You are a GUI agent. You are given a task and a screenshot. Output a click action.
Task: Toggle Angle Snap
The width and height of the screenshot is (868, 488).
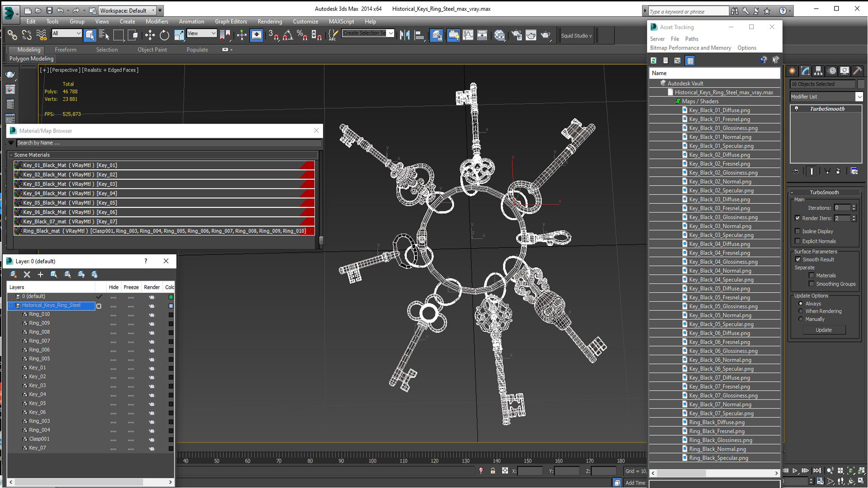pyautogui.click(x=288, y=35)
